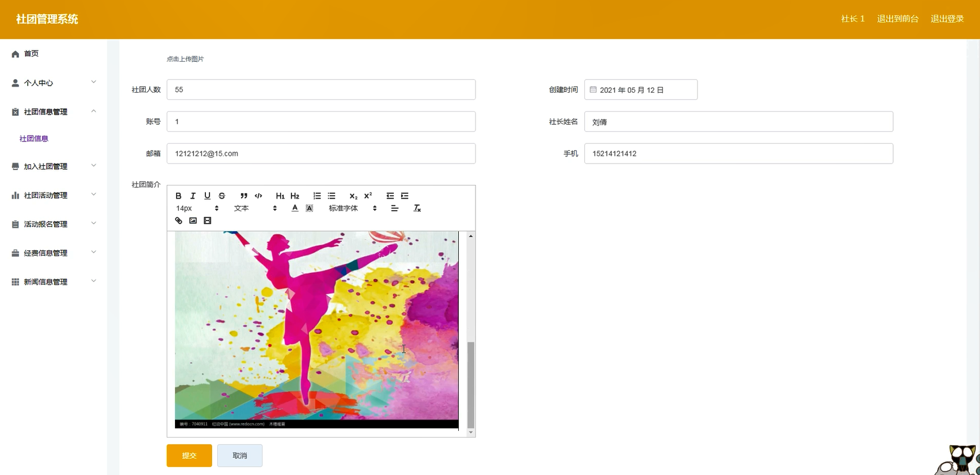Viewport: 980px width, 475px height.
Task: Select 社团信息 in the sidebar
Action: point(34,139)
